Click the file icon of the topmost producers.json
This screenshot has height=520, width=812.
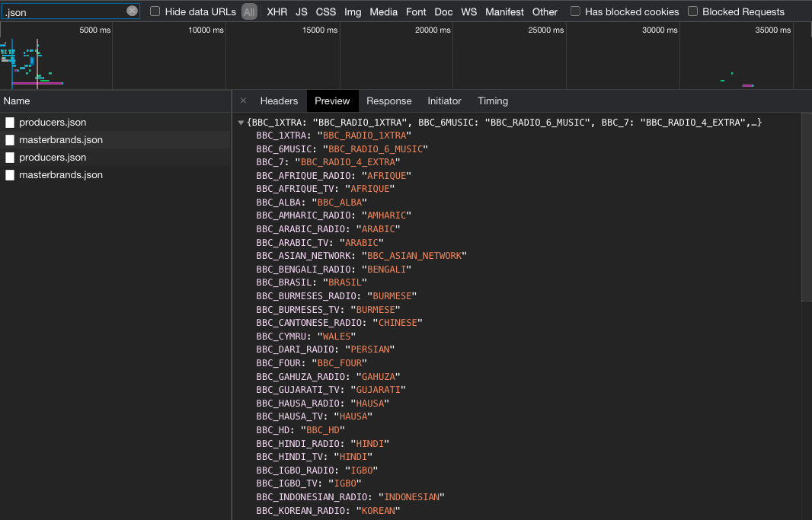pos(10,123)
